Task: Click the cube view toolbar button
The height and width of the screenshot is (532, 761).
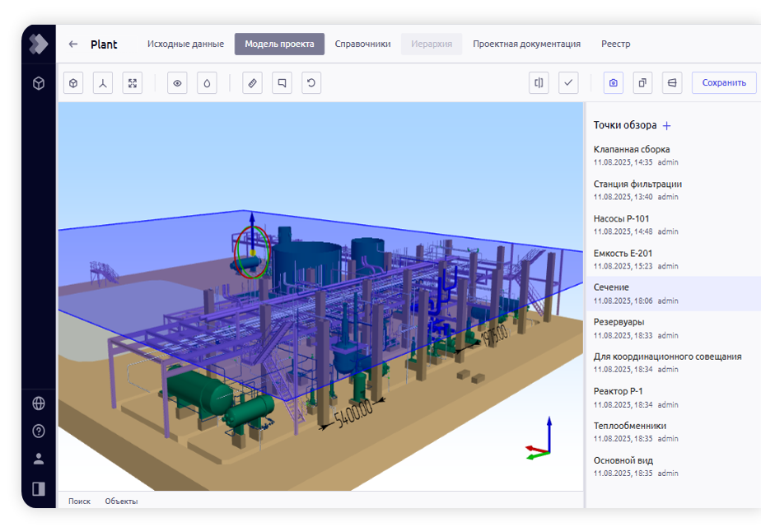Action: click(x=73, y=83)
